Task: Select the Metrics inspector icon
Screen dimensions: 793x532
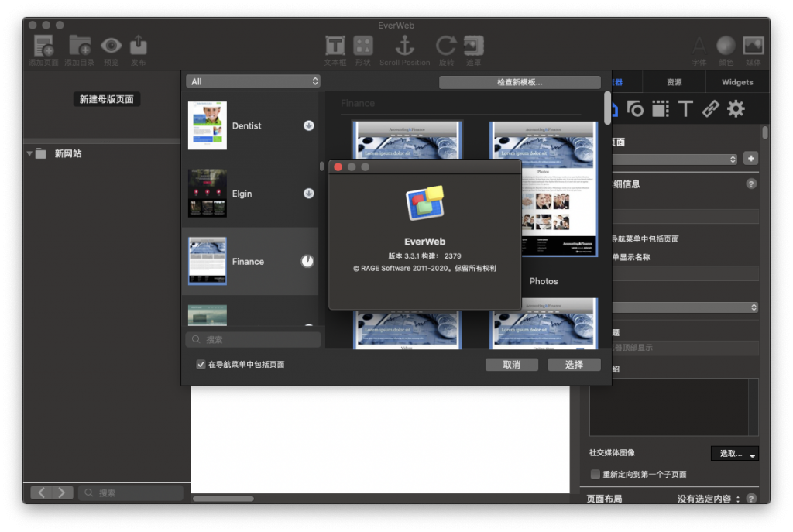Action: (x=661, y=108)
